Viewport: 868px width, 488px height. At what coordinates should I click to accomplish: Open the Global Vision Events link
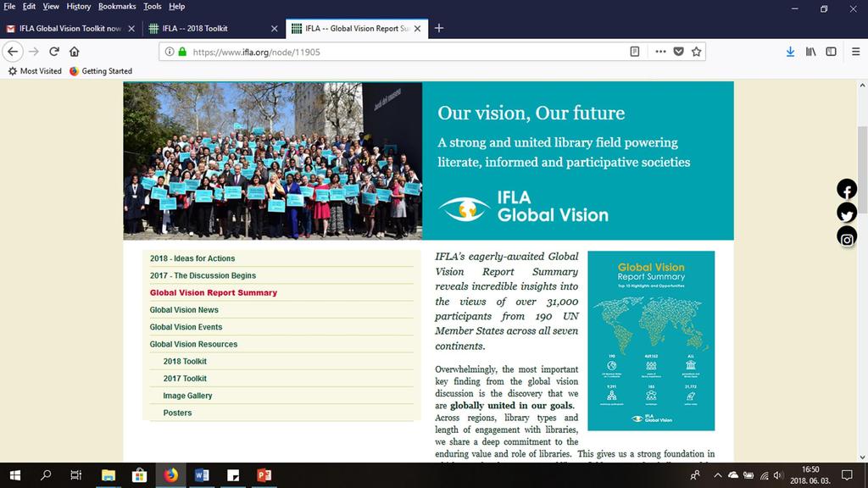[x=186, y=327]
